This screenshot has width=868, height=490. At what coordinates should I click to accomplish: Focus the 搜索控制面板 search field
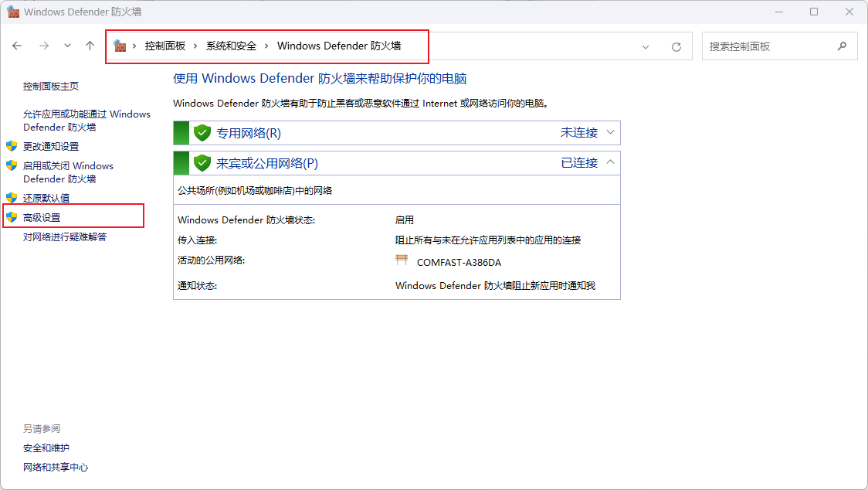[x=779, y=46]
